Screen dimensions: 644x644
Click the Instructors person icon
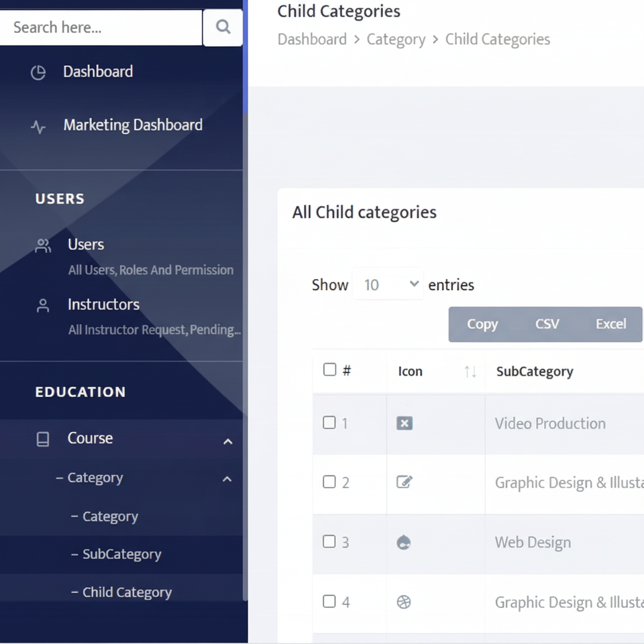(x=43, y=306)
